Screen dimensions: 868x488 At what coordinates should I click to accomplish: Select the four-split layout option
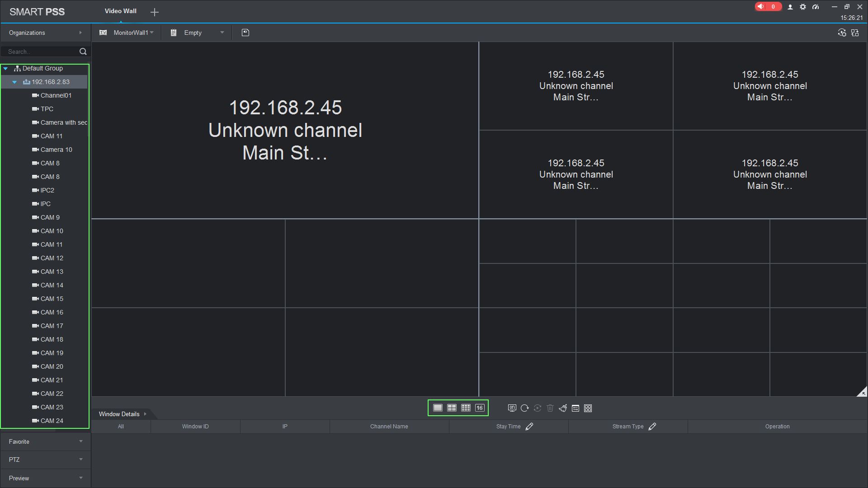pyautogui.click(x=452, y=408)
